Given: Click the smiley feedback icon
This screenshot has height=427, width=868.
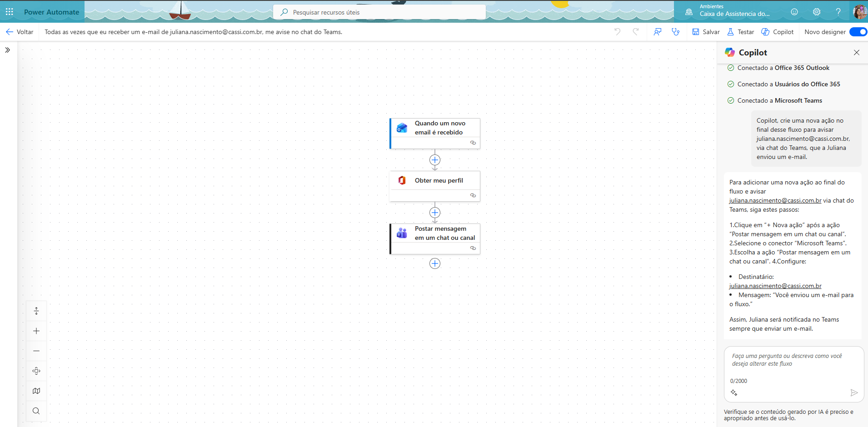Looking at the screenshot, I should point(794,12).
